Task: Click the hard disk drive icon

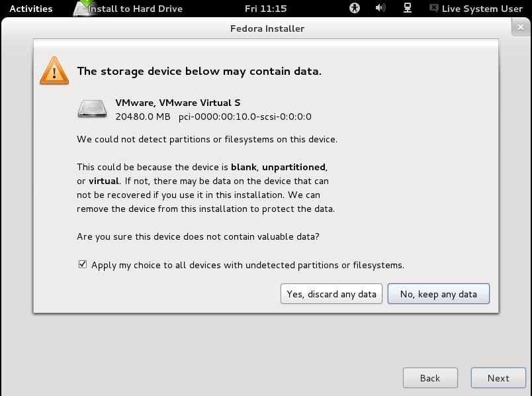Action: click(x=92, y=109)
